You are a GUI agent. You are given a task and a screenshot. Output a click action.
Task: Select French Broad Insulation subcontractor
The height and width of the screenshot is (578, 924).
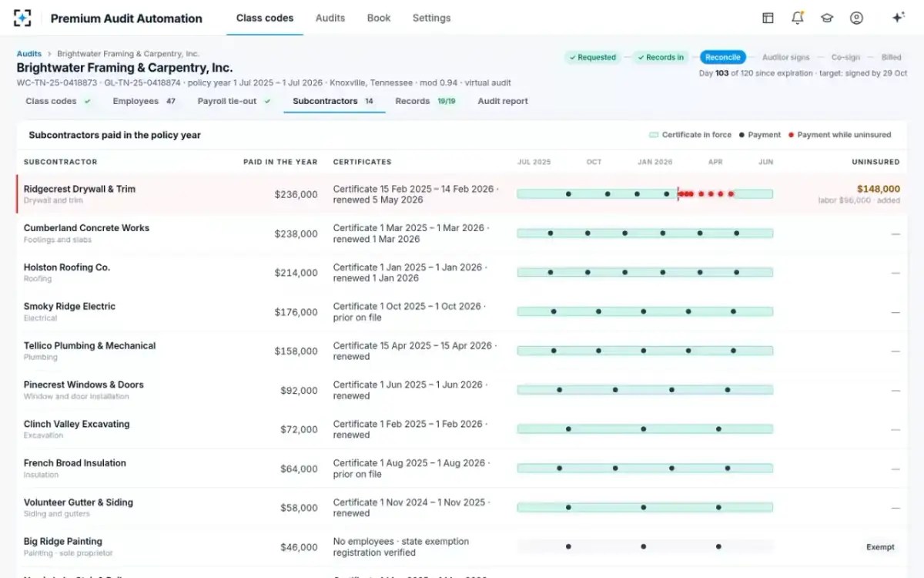pyautogui.click(x=75, y=463)
